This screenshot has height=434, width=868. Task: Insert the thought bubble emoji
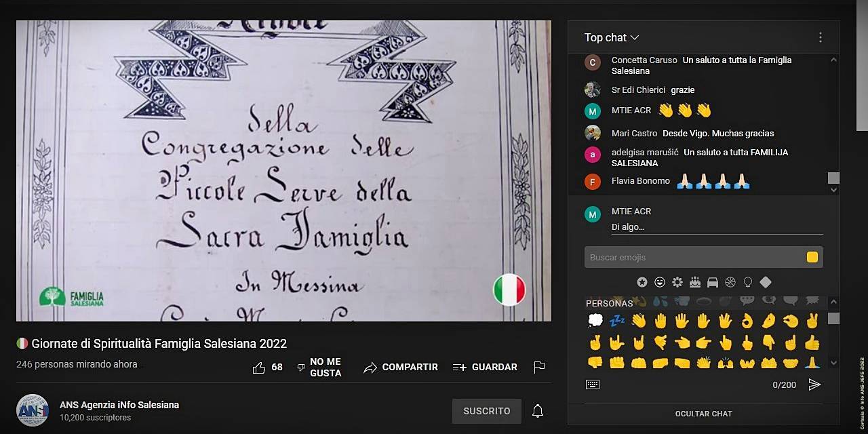(595, 321)
